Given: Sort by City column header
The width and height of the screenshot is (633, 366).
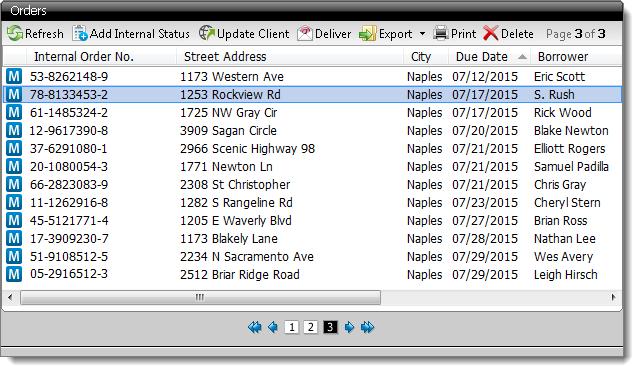Looking at the screenshot, I should [x=426, y=56].
